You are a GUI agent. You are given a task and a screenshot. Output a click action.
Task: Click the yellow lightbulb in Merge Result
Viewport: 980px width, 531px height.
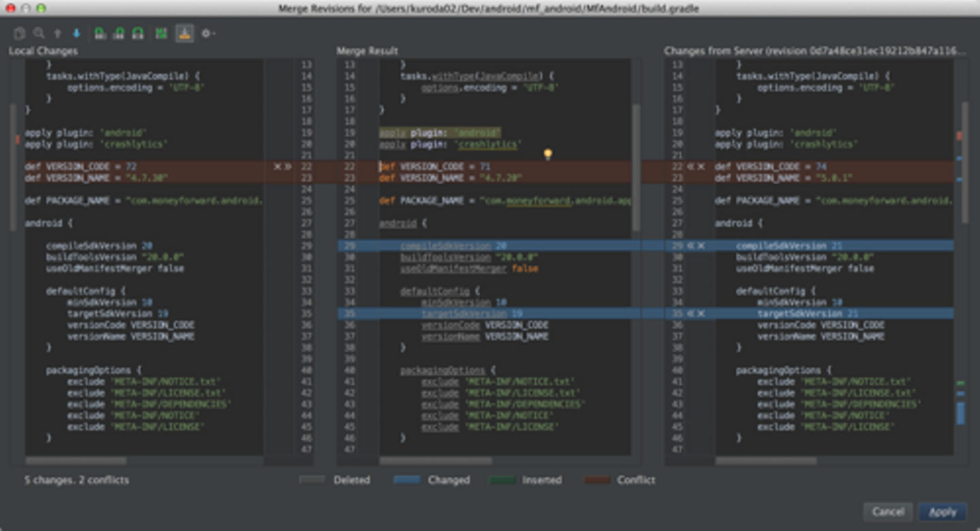pyautogui.click(x=547, y=155)
